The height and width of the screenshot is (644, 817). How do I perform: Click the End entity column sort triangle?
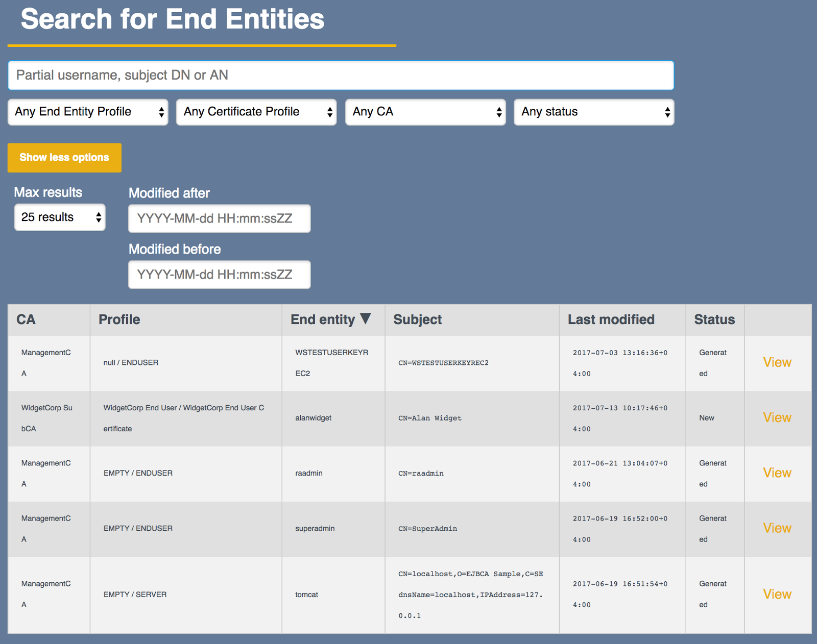point(366,319)
